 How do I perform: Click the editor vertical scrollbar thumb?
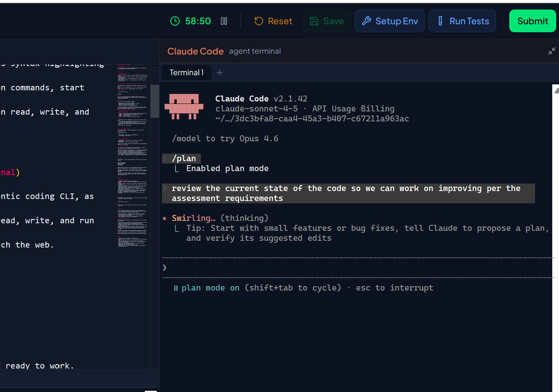pos(155,101)
